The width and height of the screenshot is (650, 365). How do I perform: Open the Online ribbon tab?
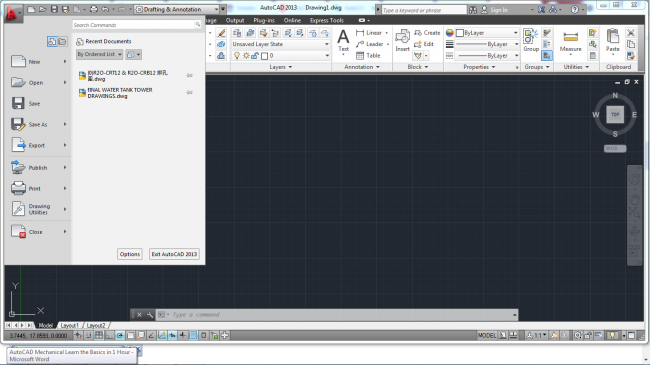(x=292, y=20)
